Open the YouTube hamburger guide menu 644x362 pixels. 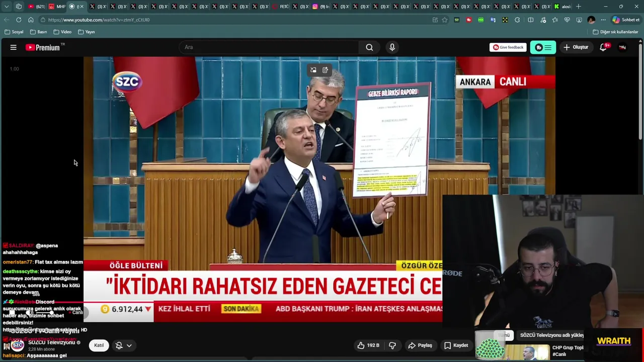click(14, 47)
